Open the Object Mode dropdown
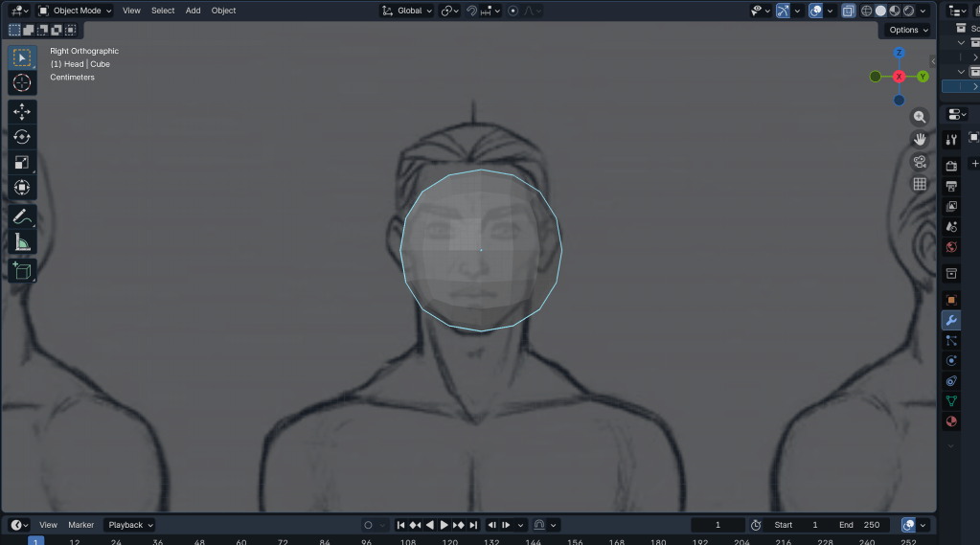980x545 pixels. tap(75, 11)
